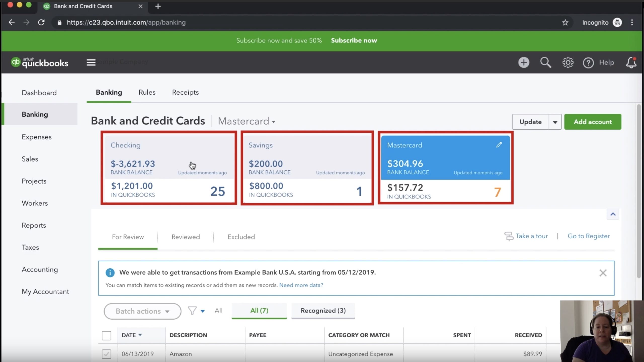644x362 pixels.
Task: Open the Create plus menu
Action: 524,62
